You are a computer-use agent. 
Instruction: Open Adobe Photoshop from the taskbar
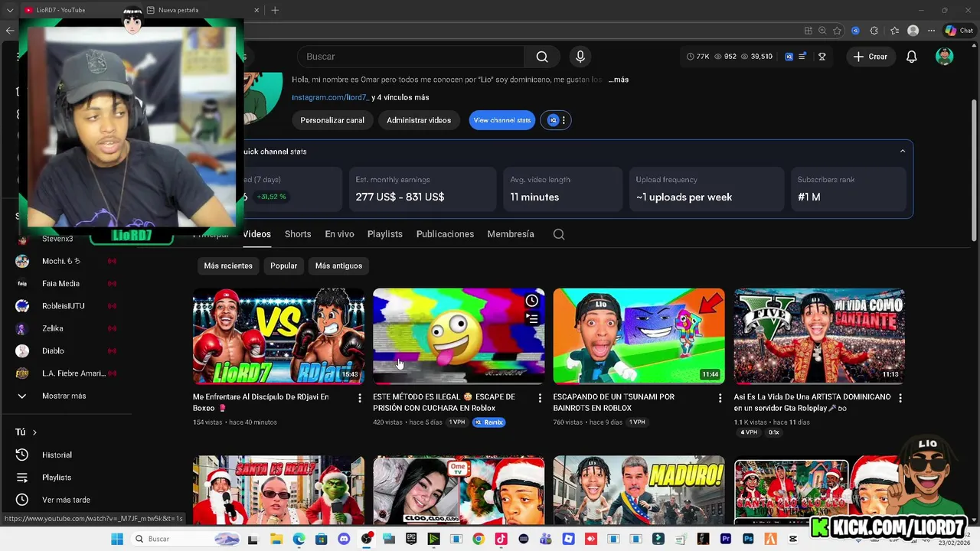coord(748,539)
